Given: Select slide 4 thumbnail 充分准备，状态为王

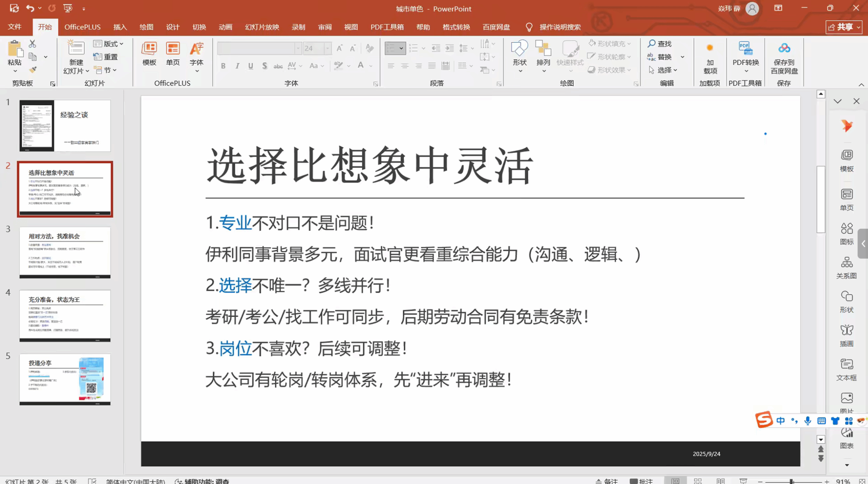Looking at the screenshot, I should coord(65,316).
